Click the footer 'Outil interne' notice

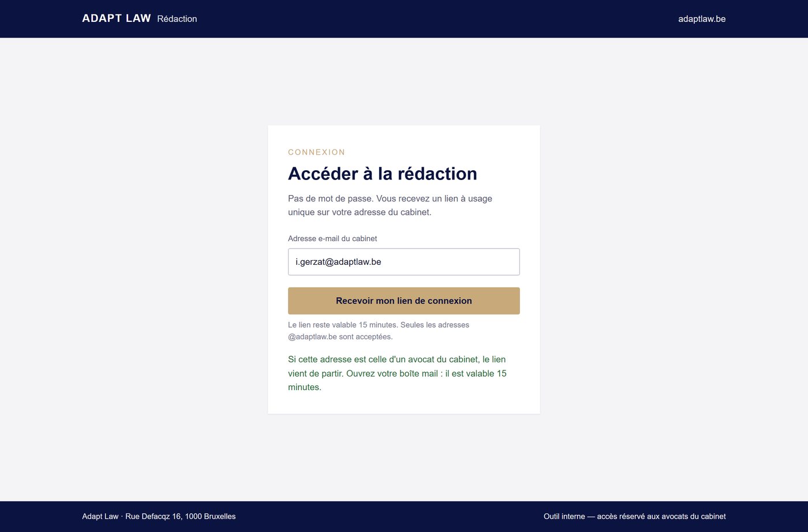click(635, 516)
